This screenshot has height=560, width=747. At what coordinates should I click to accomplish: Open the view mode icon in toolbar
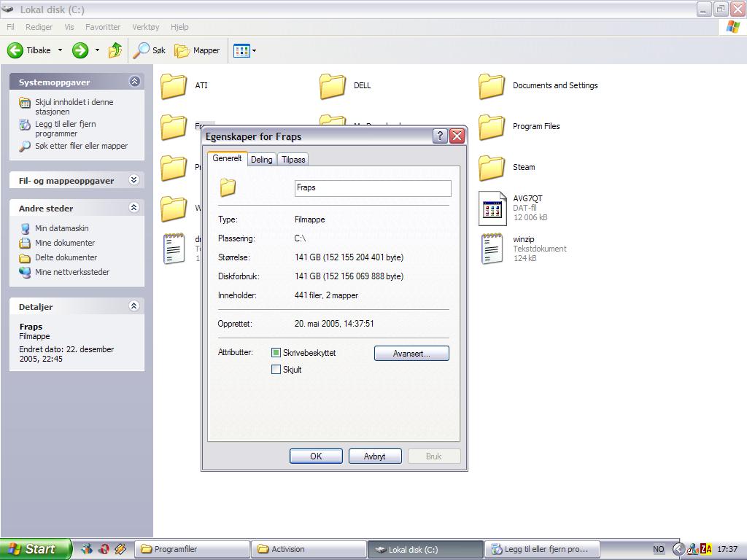pos(241,50)
